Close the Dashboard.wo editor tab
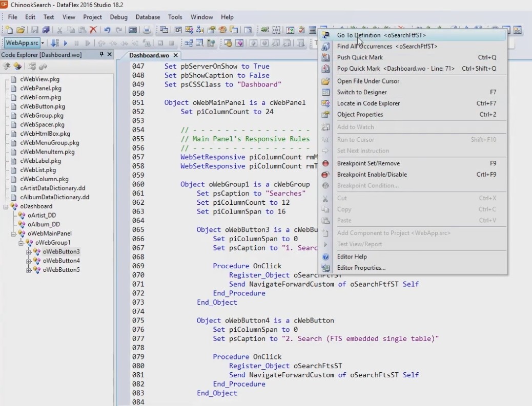 click(175, 55)
